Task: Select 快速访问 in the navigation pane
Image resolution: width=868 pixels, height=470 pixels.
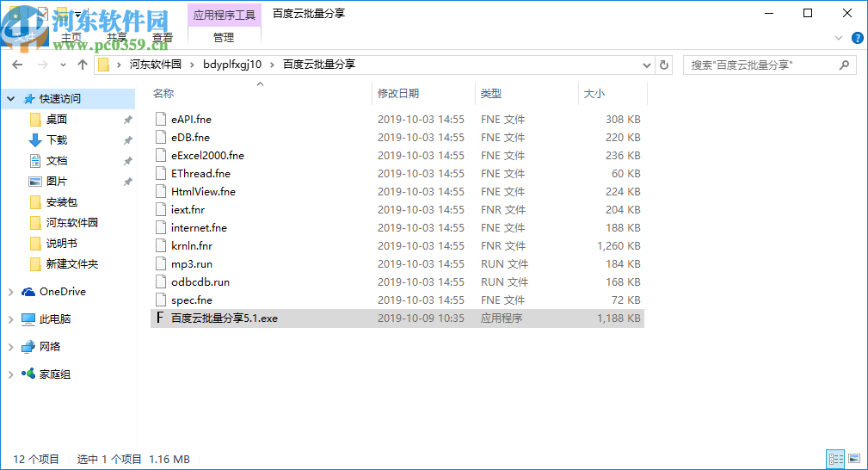Action: [x=59, y=99]
